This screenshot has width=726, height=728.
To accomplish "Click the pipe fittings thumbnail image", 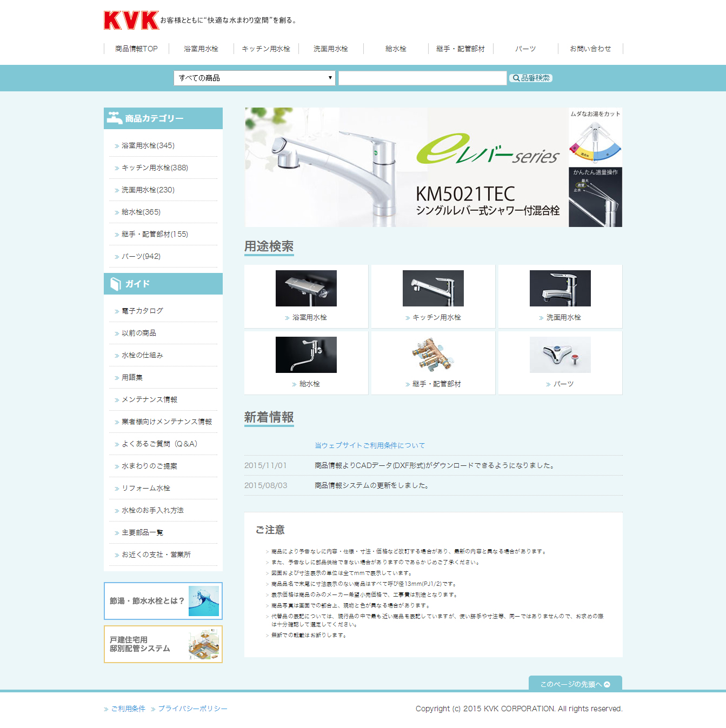I will click(433, 355).
